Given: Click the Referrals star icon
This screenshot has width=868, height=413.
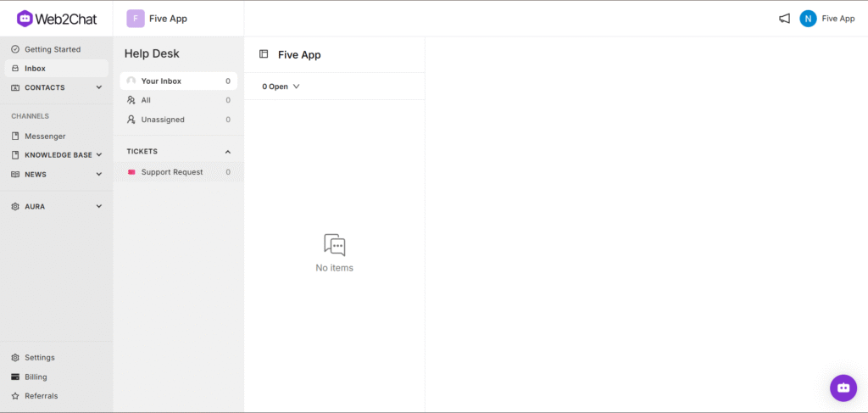Looking at the screenshot, I should 15,396.
